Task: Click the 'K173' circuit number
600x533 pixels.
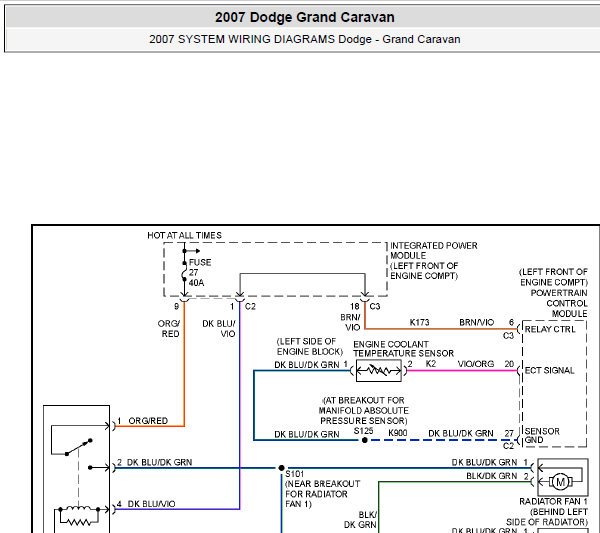Action: (x=419, y=322)
